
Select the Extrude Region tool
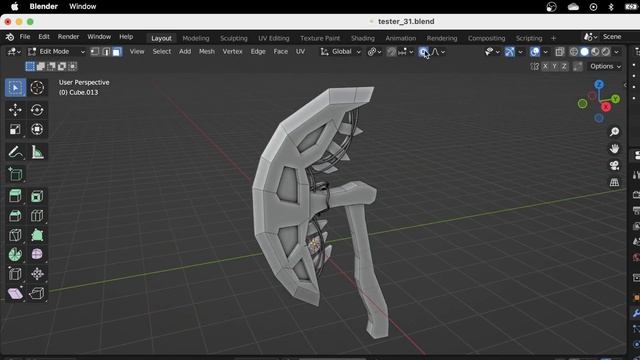click(x=16, y=196)
